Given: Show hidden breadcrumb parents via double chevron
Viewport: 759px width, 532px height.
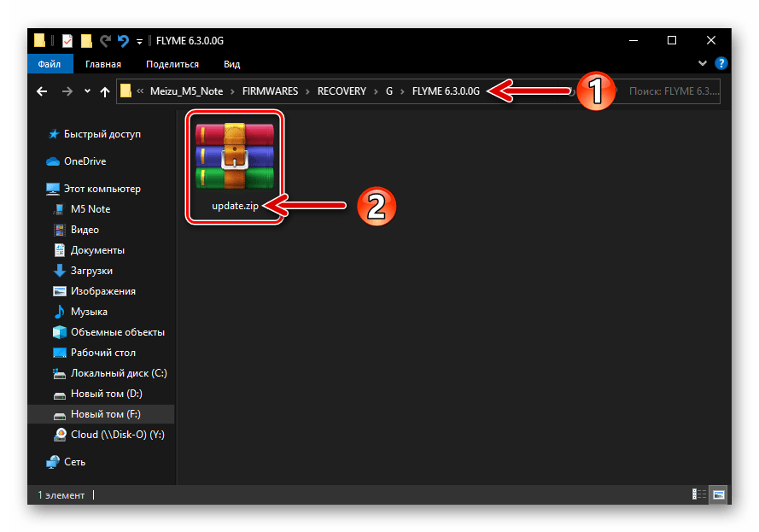Looking at the screenshot, I should [140, 91].
